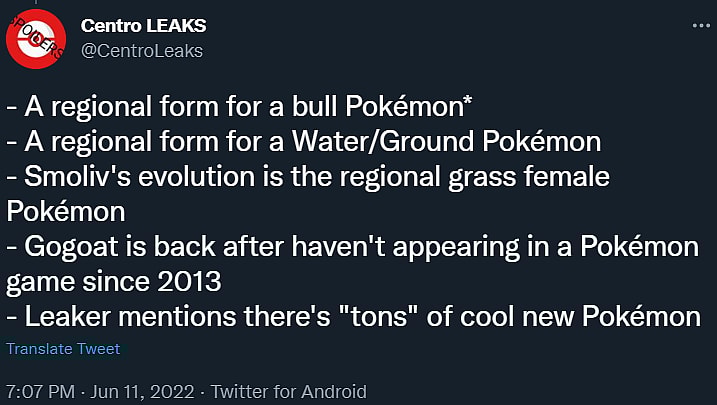Click the Centro LEAKS profile avatar
The width and height of the screenshot is (717, 405).
[x=35, y=37]
